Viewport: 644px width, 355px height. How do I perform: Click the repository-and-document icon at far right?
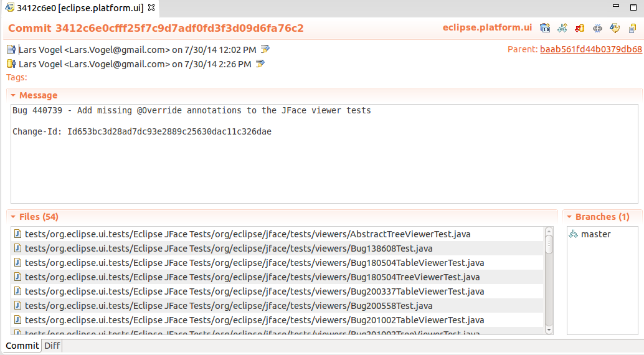tap(632, 28)
